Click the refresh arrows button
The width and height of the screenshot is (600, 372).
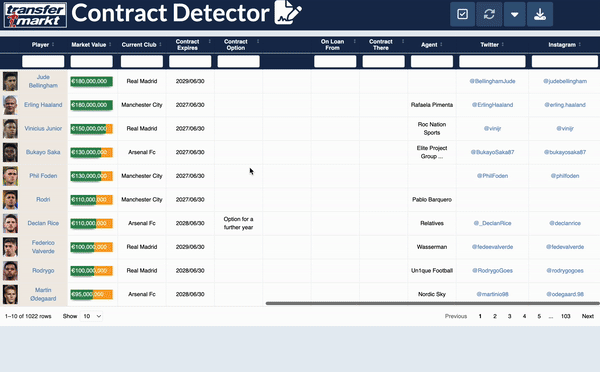[x=489, y=14]
